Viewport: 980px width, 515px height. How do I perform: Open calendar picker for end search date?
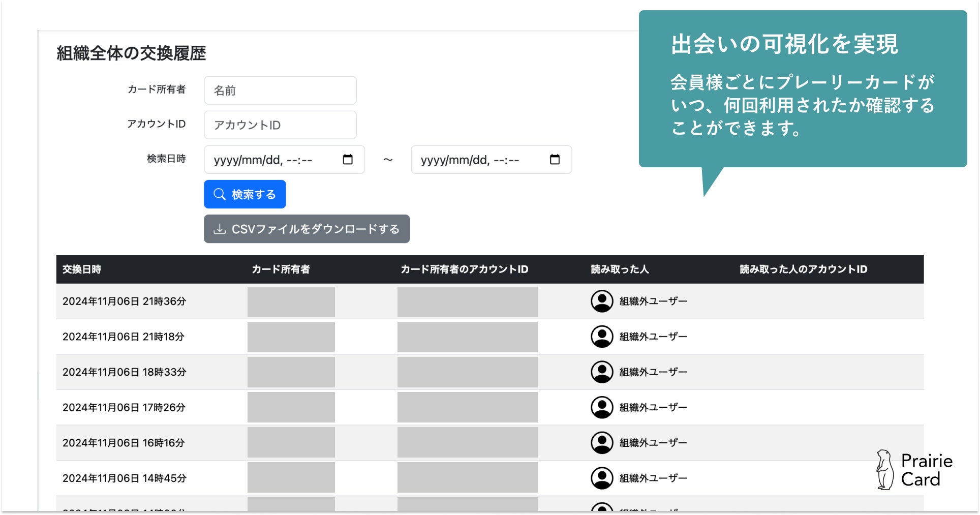pyautogui.click(x=555, y=160)
